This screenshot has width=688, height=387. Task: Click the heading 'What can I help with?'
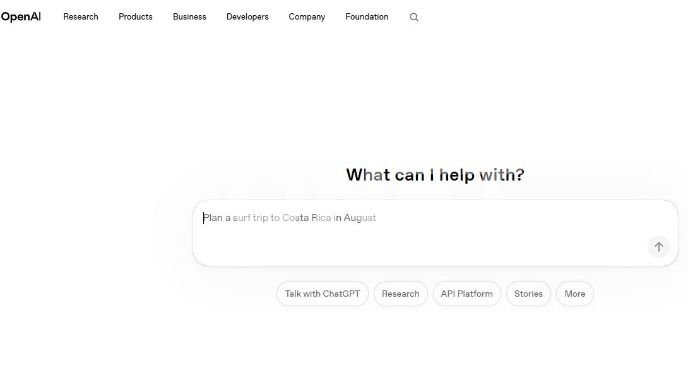pos(435,175)
